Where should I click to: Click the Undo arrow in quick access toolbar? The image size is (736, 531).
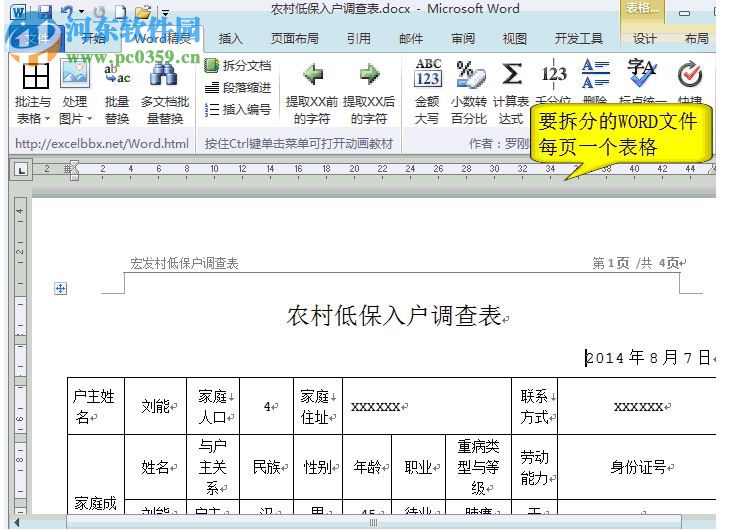67,11
